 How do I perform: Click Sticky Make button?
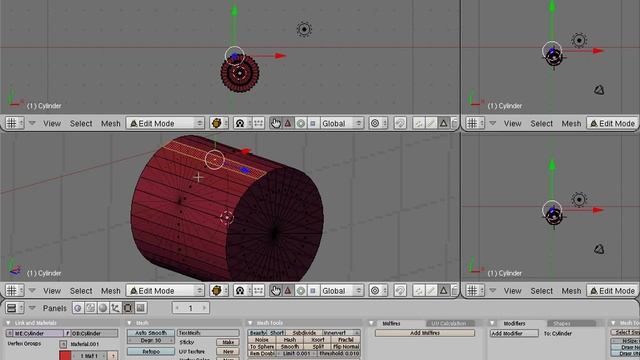(x=228, y=342)
